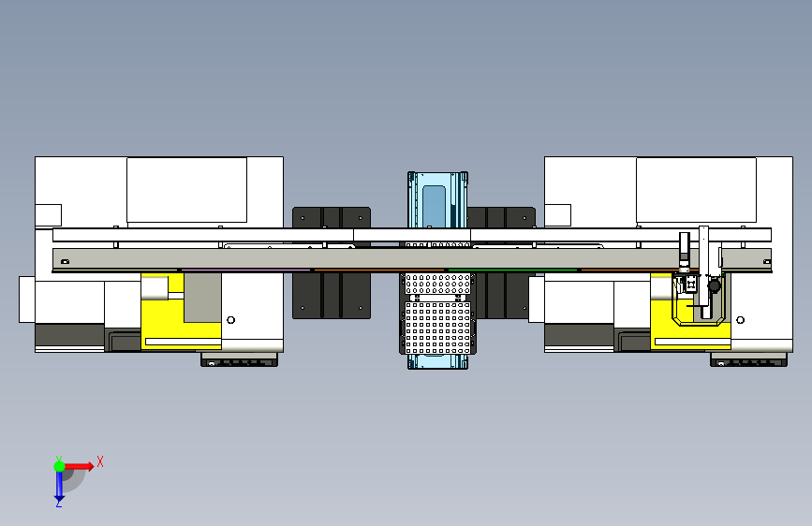Click the green Y axis dot on the triad
This screenshot has height=526, width=812.
(59, 466)
